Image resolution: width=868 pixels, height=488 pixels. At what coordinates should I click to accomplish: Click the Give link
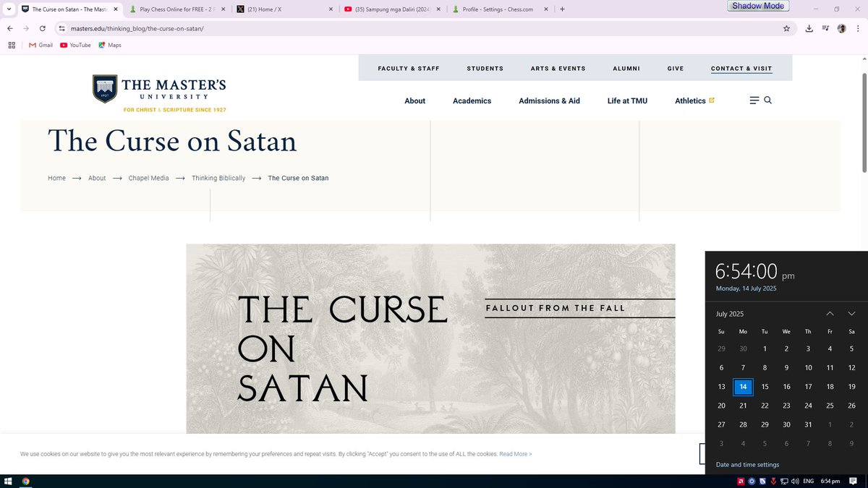[676, 69]
